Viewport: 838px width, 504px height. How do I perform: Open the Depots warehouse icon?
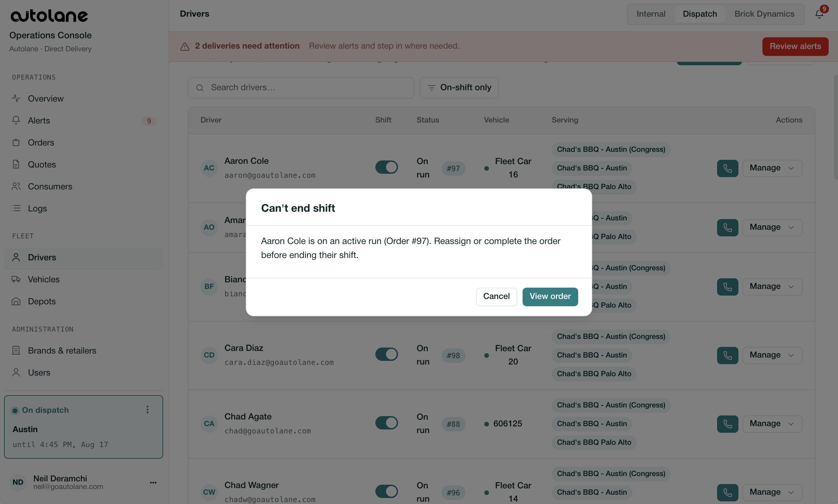point(16,301)
